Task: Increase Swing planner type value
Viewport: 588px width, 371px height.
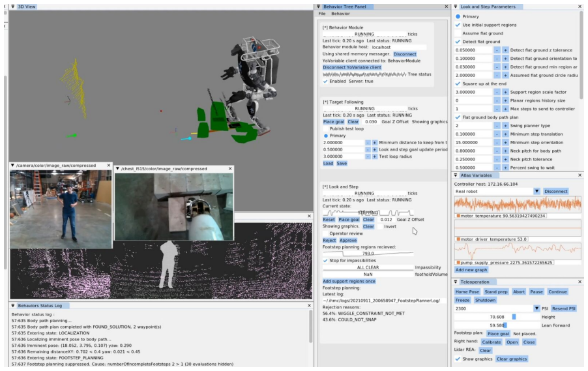Action: click(x=505, y=126)
